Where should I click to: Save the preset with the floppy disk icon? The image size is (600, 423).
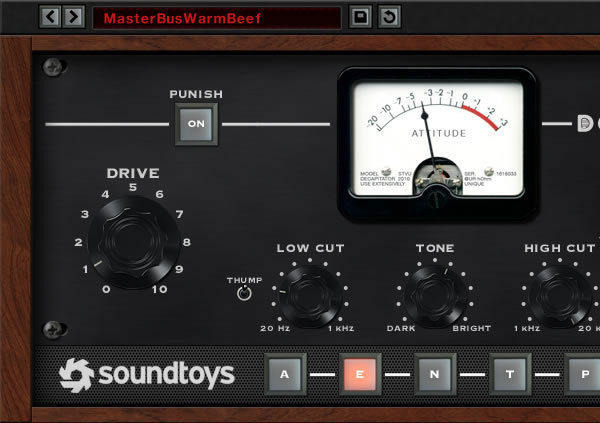(x=360, y=17)
